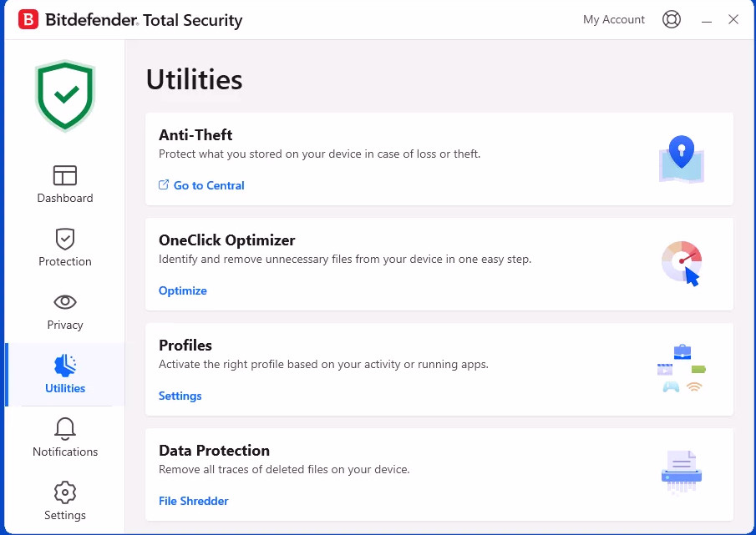Switch to Privacy label in sidebar
The image size is (756, 535).
65,325
